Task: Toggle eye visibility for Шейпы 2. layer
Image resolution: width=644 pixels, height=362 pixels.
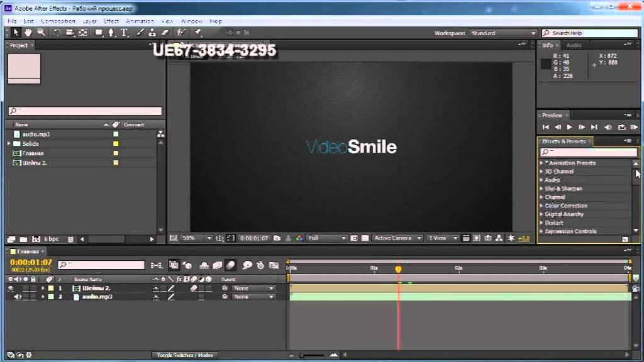Action: click(11, 288)
